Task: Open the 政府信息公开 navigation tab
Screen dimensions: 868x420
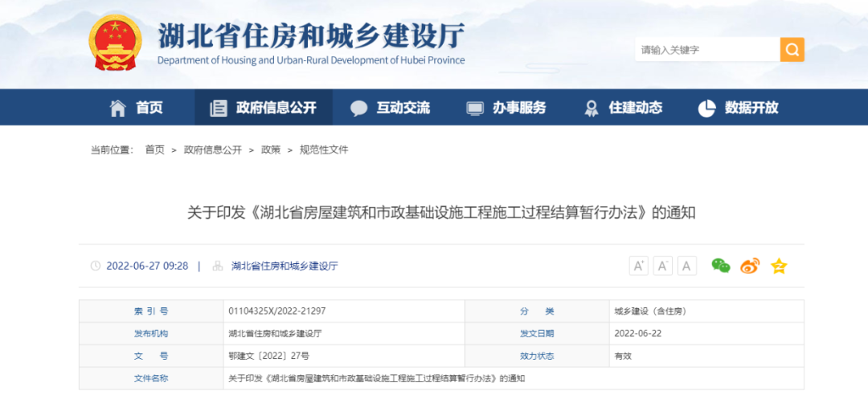Action: [263, 108]
